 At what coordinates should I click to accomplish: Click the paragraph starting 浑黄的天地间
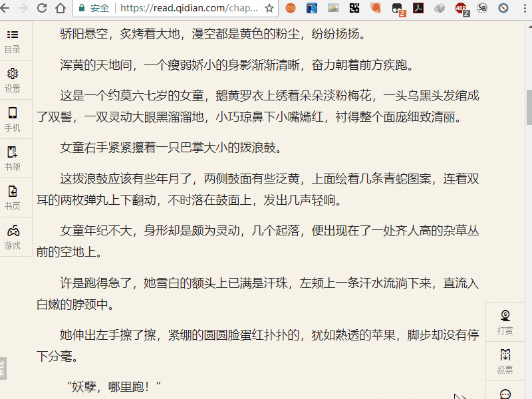pos(237,65)
